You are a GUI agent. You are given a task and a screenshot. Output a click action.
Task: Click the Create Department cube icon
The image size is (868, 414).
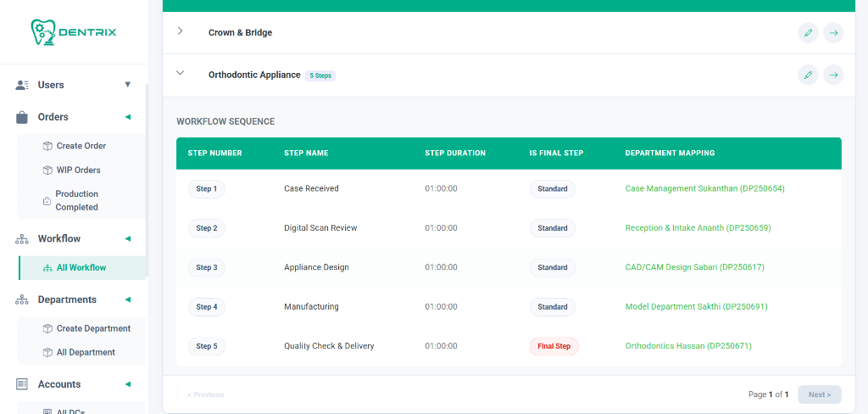(x=47, y=328)
